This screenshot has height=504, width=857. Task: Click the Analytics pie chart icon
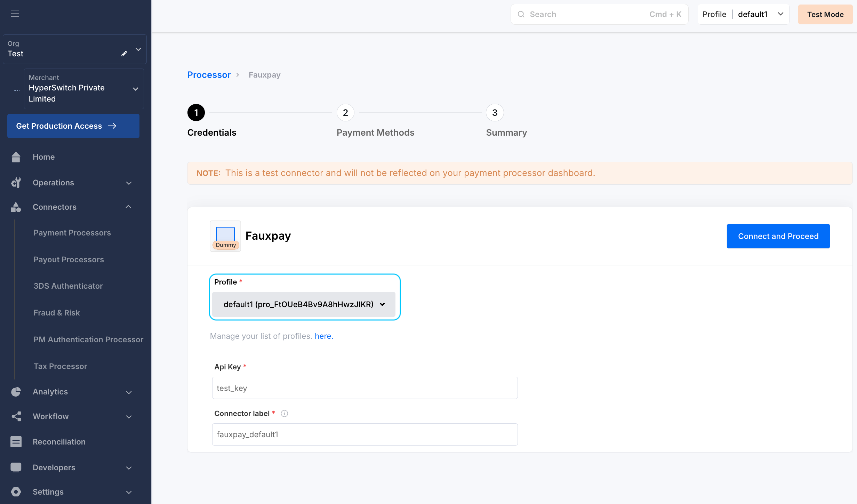pos(16,392)
